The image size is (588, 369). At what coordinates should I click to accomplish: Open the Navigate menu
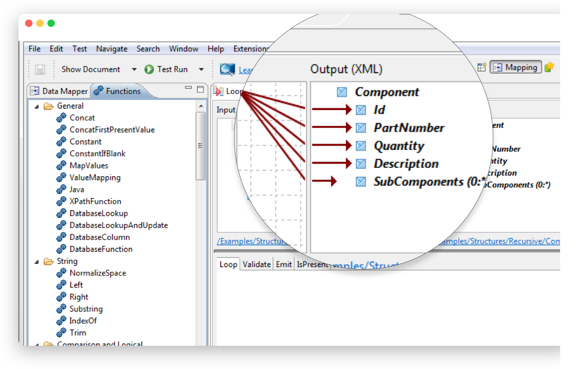(x=111, y=48)
